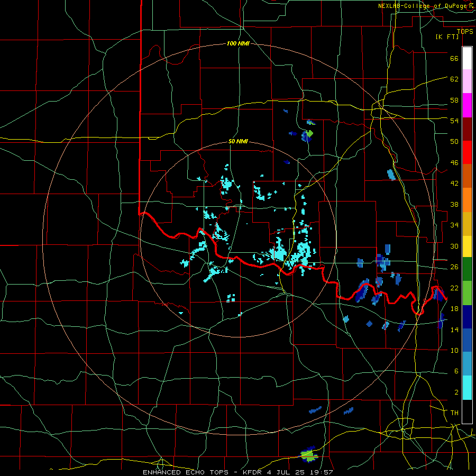Image resolution: width=476 pixels, height=476 pixels.
Task: Click the light green swatch between 22 and 18
Action: click(x=467, y=293)
